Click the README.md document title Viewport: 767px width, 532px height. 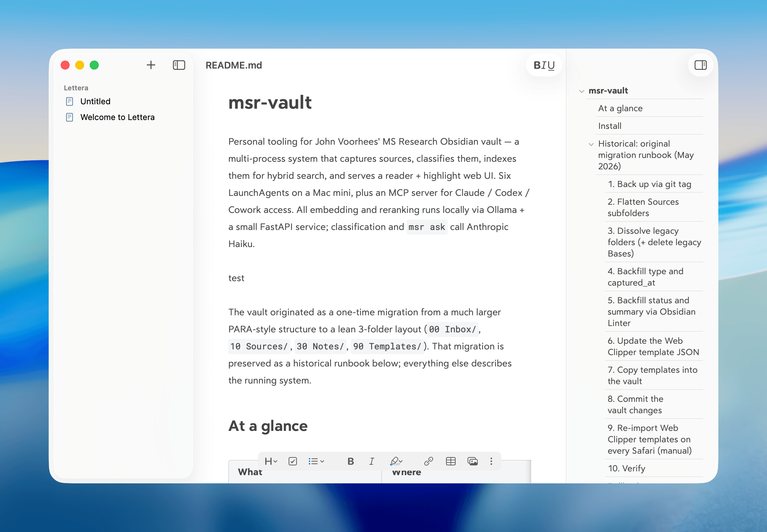pyautogui.click(x=234, y=65)
